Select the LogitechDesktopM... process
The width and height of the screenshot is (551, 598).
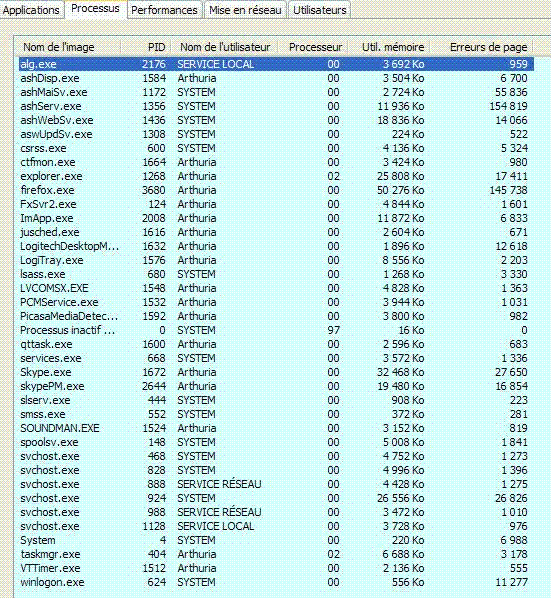pos(276,246)
